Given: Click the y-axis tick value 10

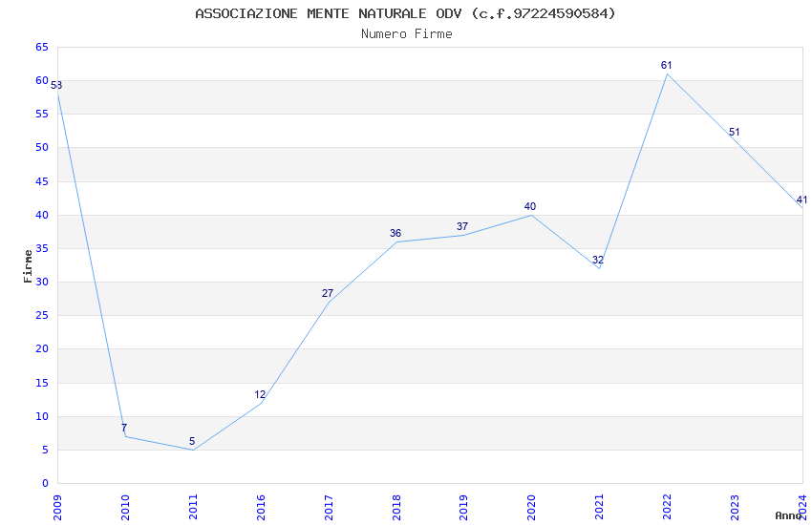Looking at the screenshot, I should pos(42,416).
